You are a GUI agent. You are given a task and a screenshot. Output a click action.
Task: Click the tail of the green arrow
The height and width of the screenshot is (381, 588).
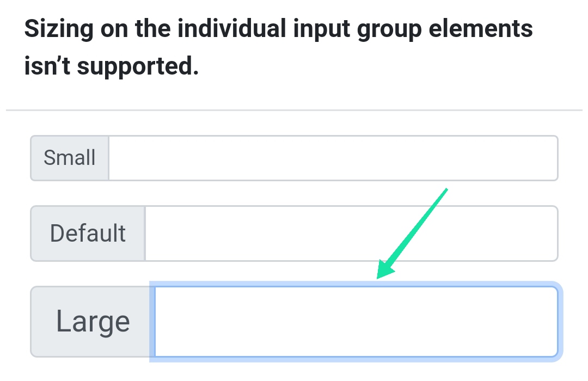click(445, 189)
